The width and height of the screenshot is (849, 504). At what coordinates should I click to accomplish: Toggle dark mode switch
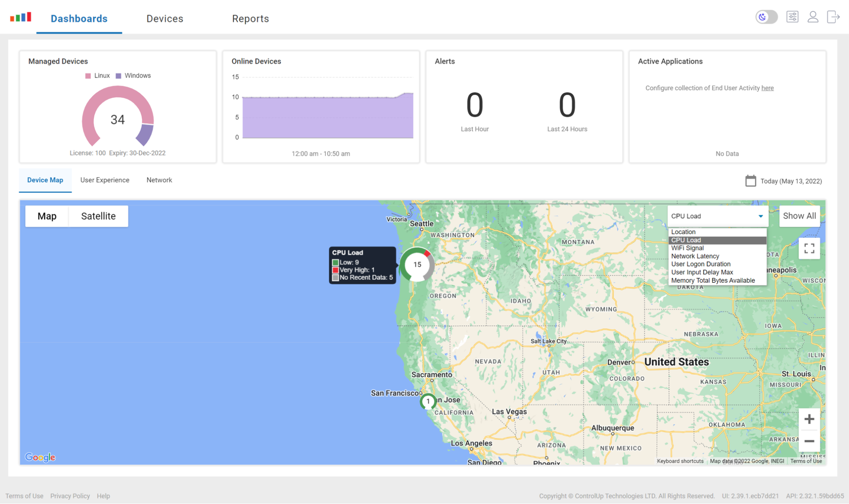coord(766,17)
